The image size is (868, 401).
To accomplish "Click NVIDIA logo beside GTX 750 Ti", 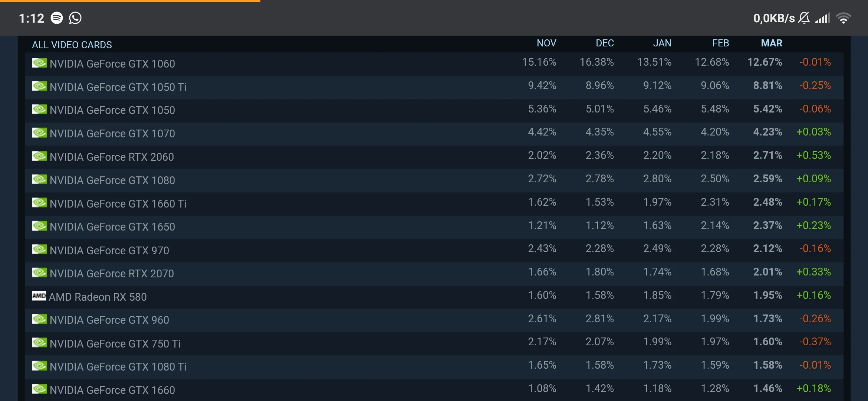I will (x=39, y=342).
